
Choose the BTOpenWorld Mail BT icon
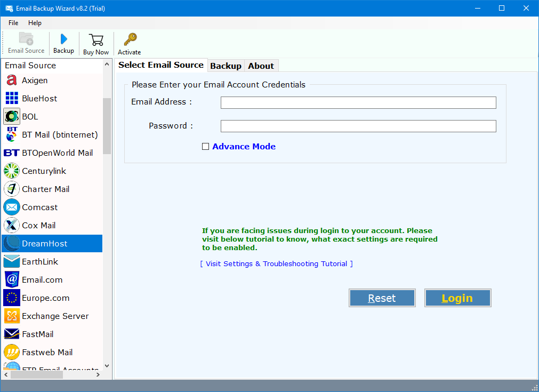[12, 153]
